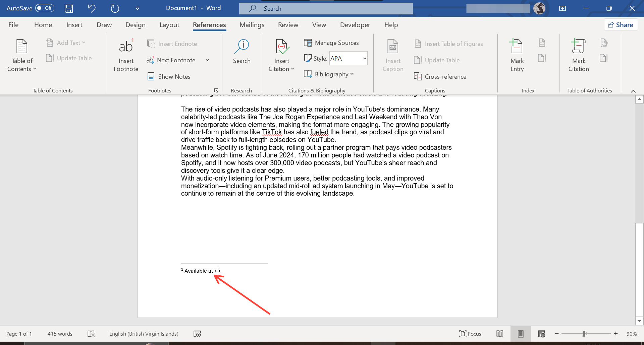Screen dimensions: 644x345
Task: Mark an index entry
Action: (517, 55)
